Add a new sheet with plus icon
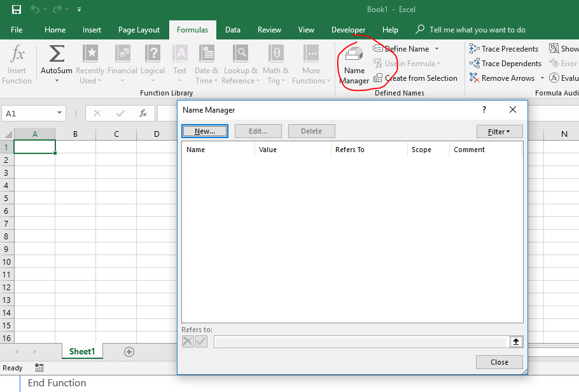579x392 pixels. pyautogui.click(x=129, y=352)
